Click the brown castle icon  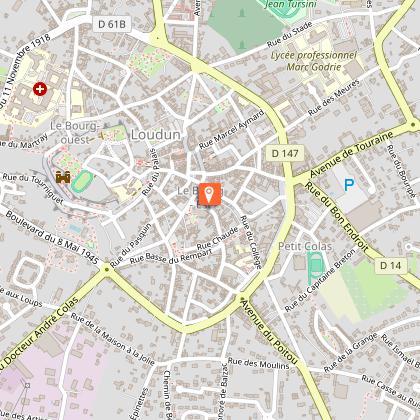click(x=63, y=177)
